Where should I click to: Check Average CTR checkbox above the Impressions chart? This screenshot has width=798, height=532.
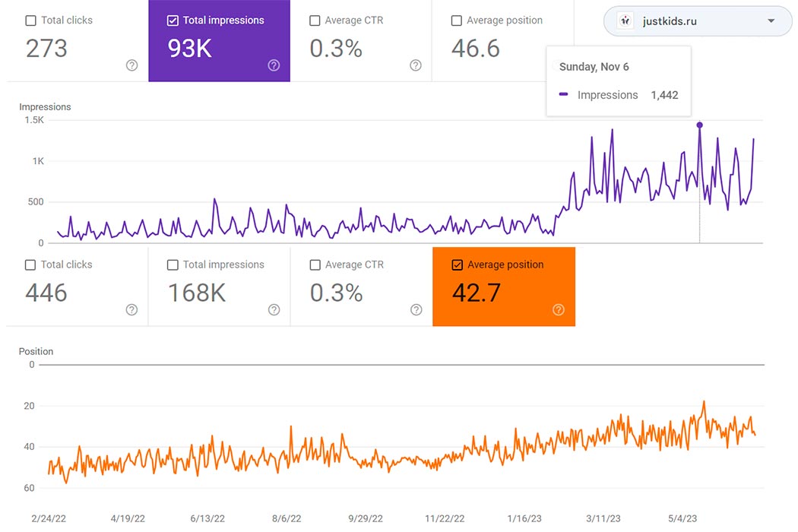(315, 21)
